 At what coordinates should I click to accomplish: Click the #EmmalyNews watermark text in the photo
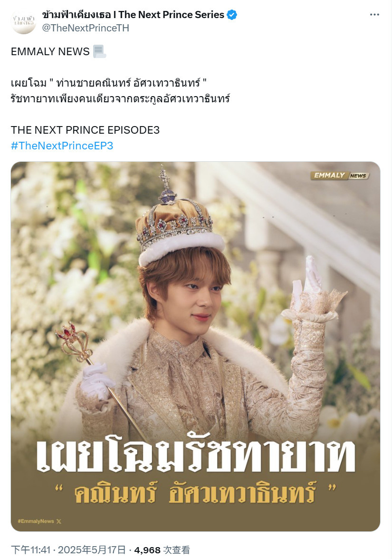pyautogui.click(x=36, y=521)
